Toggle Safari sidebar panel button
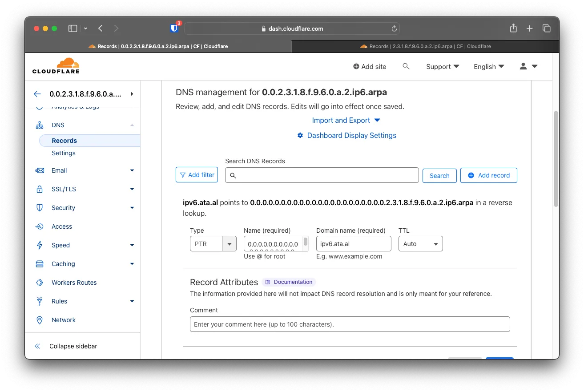This screenshot has height=392, width=584. (73, 28)
